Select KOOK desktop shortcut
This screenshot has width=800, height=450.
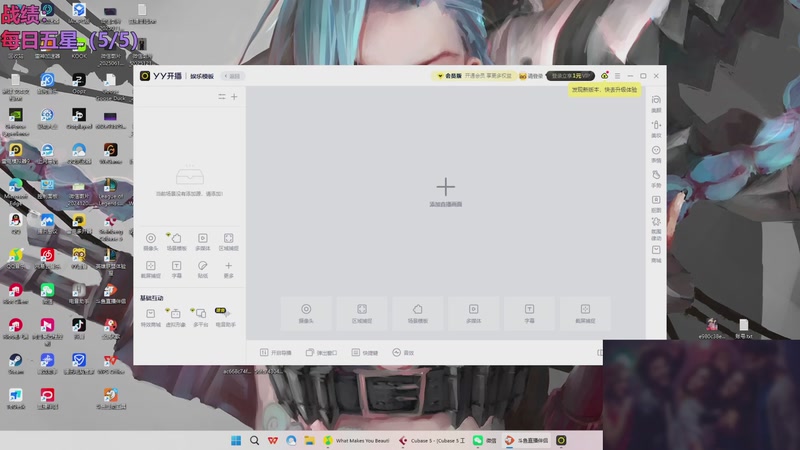(x=79, y=49)
